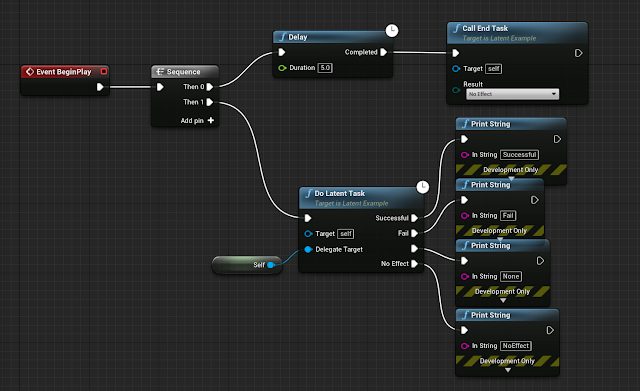Click the Call End Task output exec pin

(578, 53)
